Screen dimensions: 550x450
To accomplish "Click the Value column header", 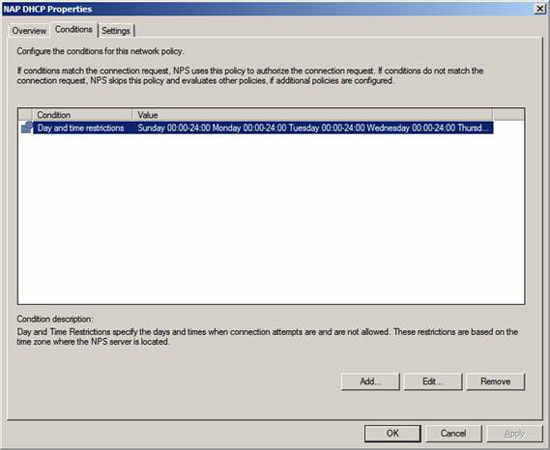I will click(312, 115).
